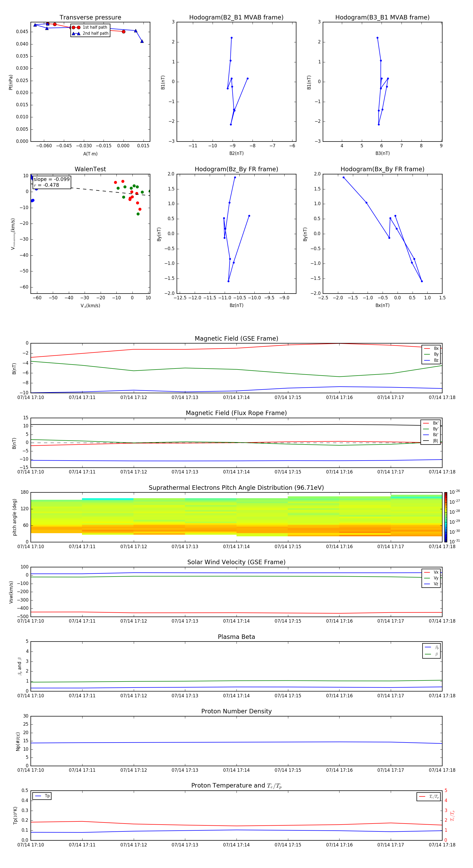Click the "r = -0.478" annotation

click(x=47, y=185)
